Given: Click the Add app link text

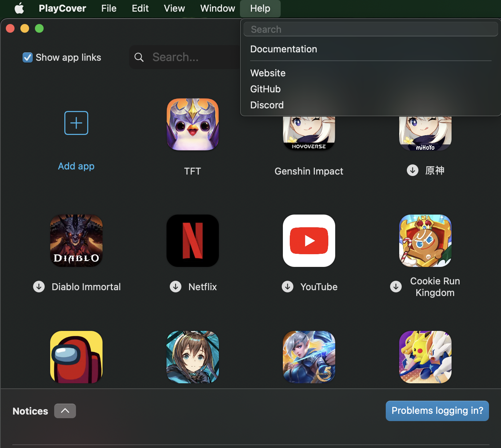Looking at the screenshot, I should (x=76, y=166).
